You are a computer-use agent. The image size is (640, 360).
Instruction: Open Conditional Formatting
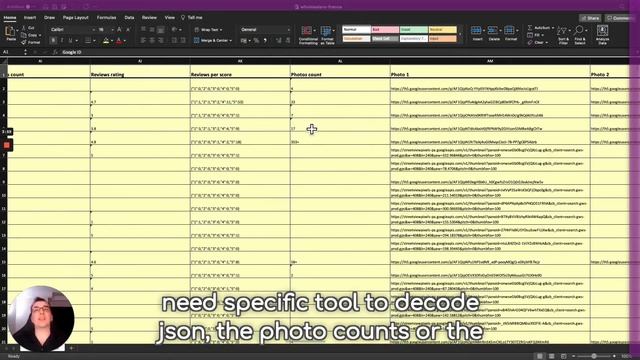coord(308,35)
